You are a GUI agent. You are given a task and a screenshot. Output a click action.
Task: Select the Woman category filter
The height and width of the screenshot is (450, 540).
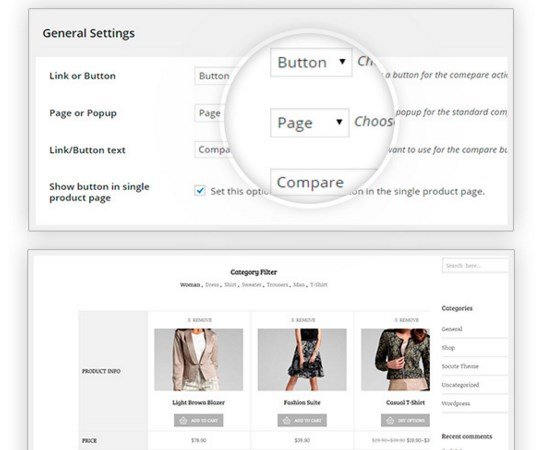[x=190, y=285]
